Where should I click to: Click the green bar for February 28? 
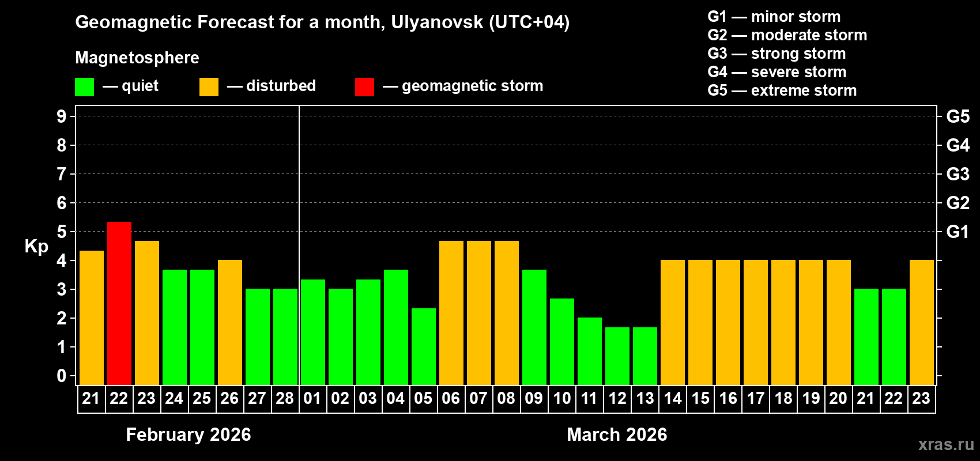(x=285, y=337)
